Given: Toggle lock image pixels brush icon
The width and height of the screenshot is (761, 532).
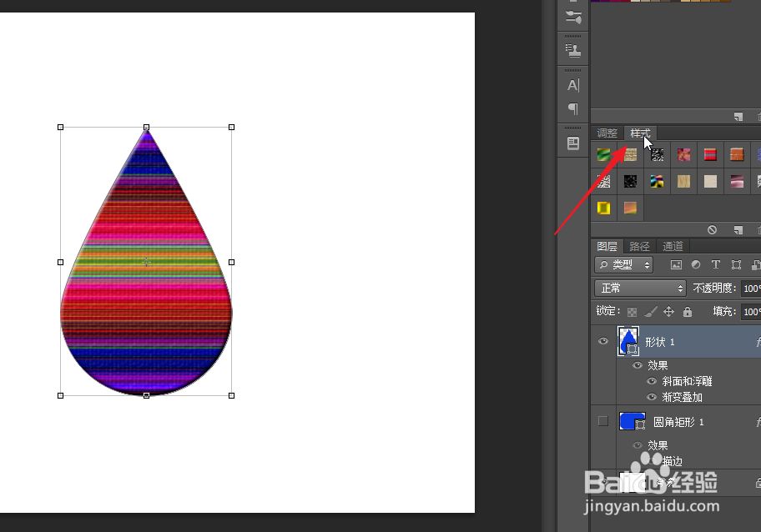Looking at the screenshot, I should (650, 312).
